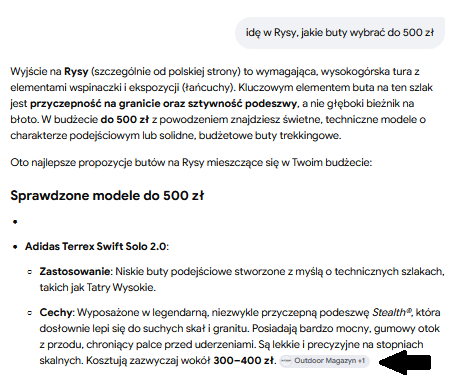Click the line 'Oto najlepsze propozycje butów na Rysy'
The width and height of the screenshot is (474, 377).
[107, 163]
